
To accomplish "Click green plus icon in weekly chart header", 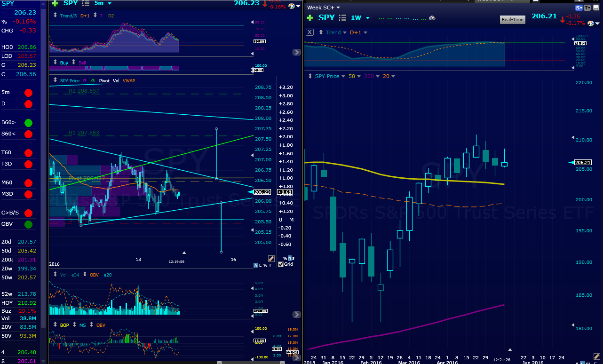I will [x=310, y=18].
